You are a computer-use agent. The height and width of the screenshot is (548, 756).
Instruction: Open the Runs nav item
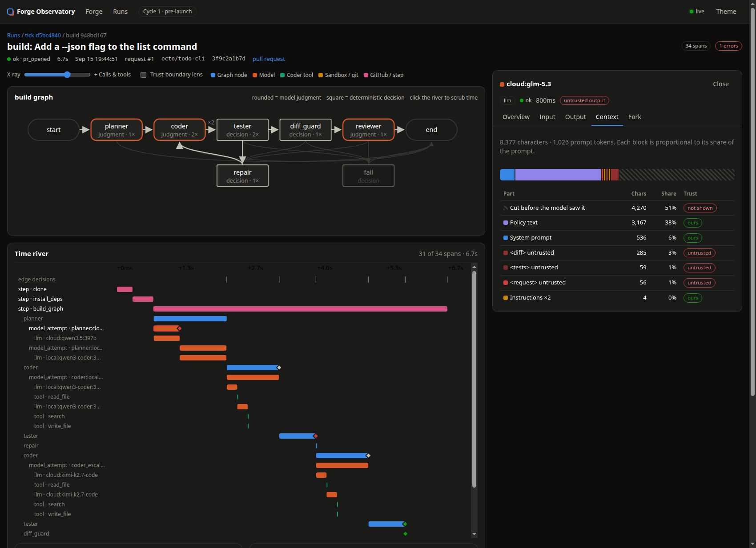120,12
